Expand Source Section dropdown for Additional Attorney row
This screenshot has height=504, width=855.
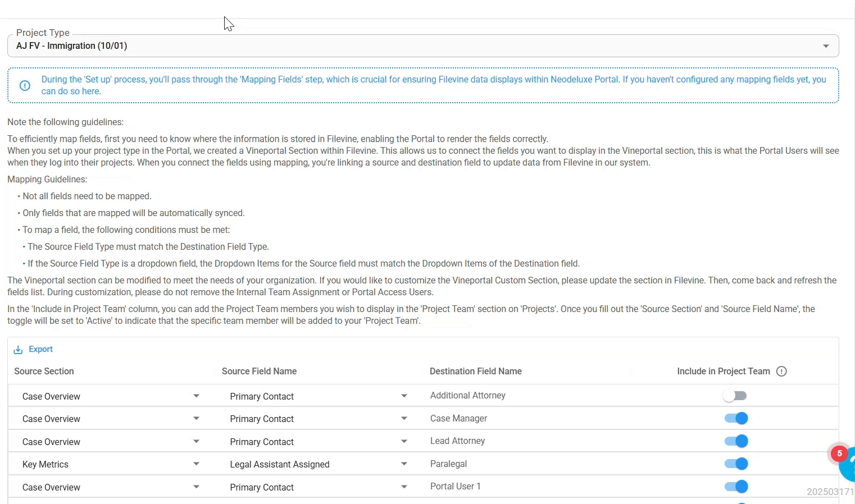pos(111,396)
